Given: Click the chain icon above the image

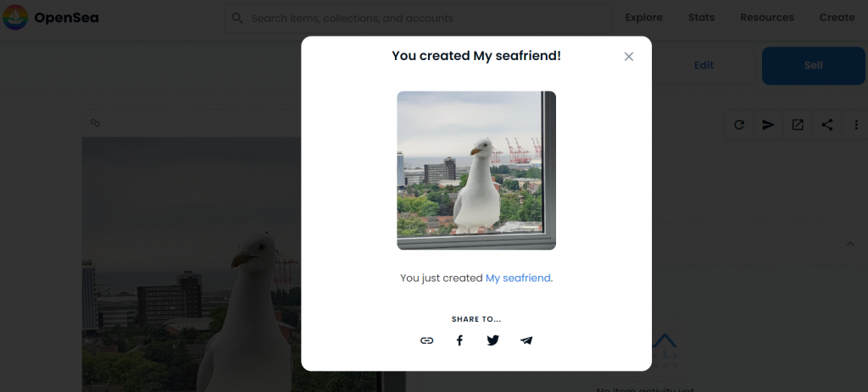Looking at the screenshot, I should (95, 123).
